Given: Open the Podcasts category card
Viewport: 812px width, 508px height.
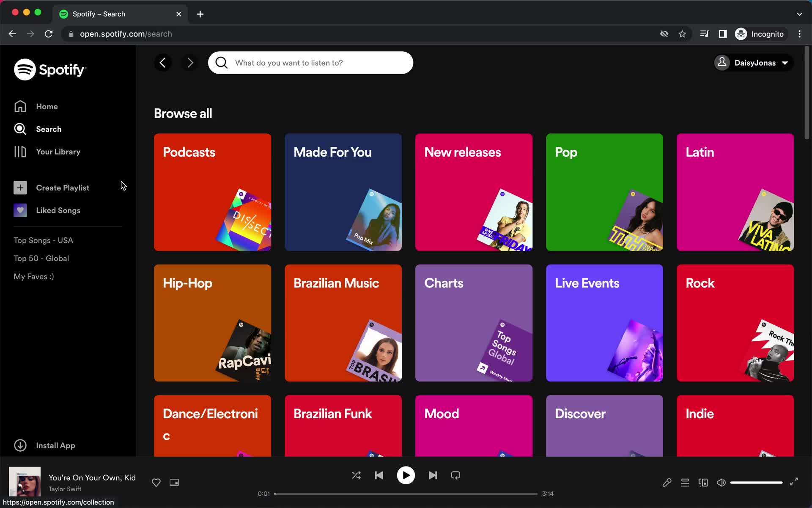Looking at the screenshot, I should coord(212,192).
